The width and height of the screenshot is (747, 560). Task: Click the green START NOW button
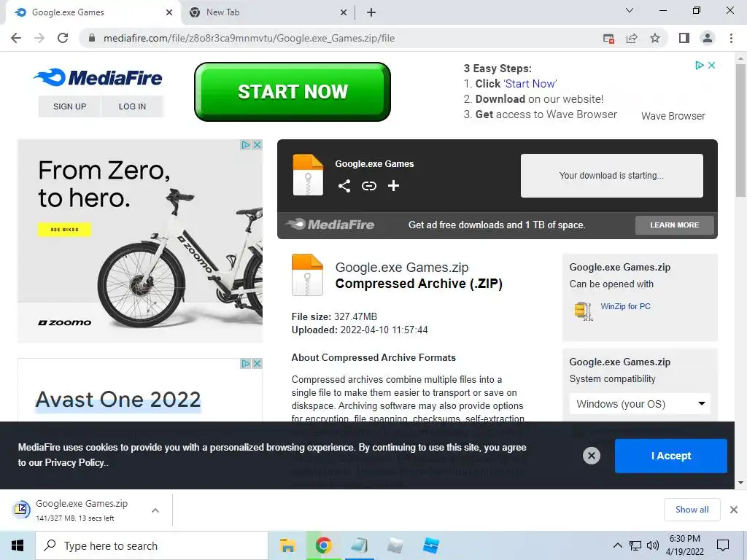[293, 91]
